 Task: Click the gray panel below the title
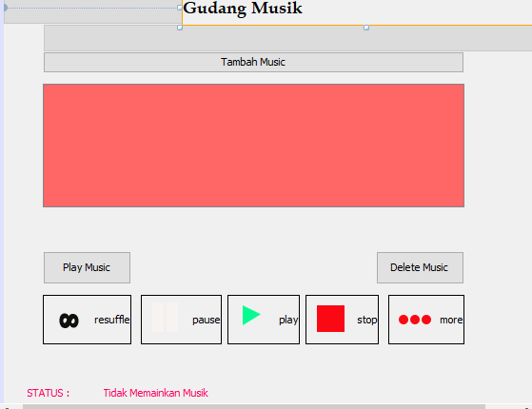(x=287, y=38)
